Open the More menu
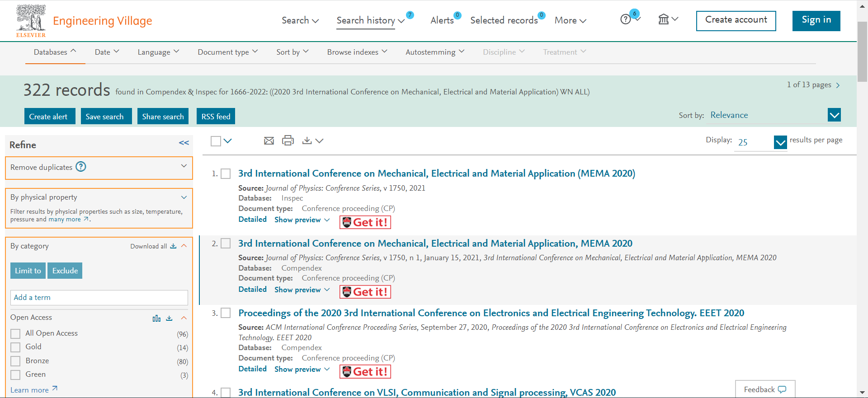The height and width of the screenshot is (398, 868). 571,20
